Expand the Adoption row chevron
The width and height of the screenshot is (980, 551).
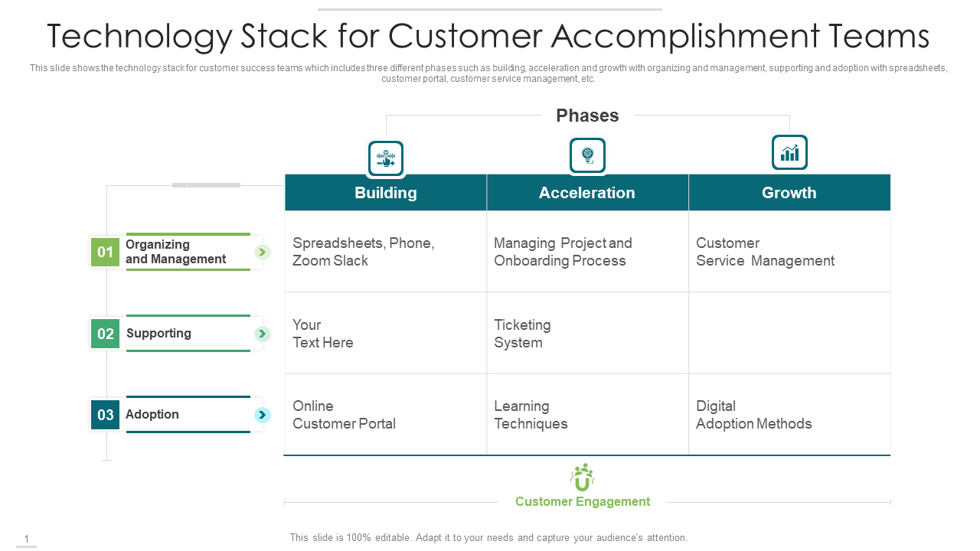[x=263, y=415]
